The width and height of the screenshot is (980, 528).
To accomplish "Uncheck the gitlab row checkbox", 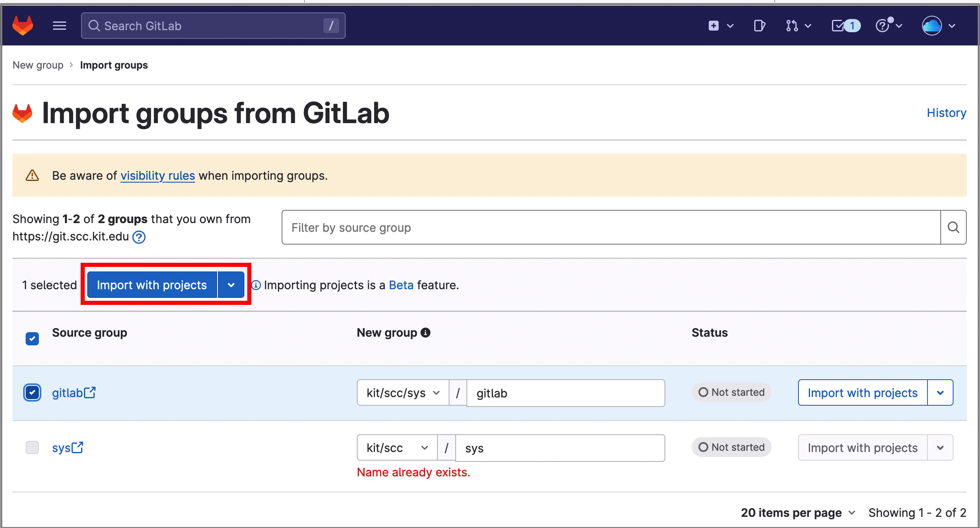I will point(32,392).
